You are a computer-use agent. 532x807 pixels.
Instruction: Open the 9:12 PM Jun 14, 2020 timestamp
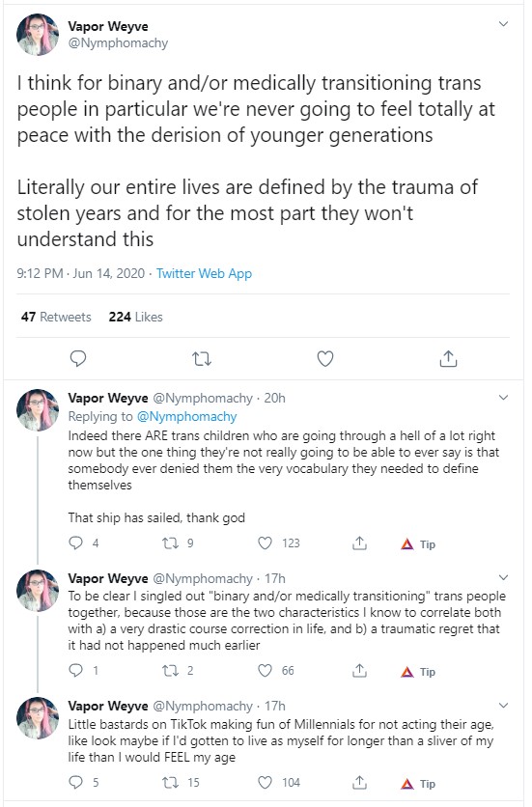coord(81,273)
